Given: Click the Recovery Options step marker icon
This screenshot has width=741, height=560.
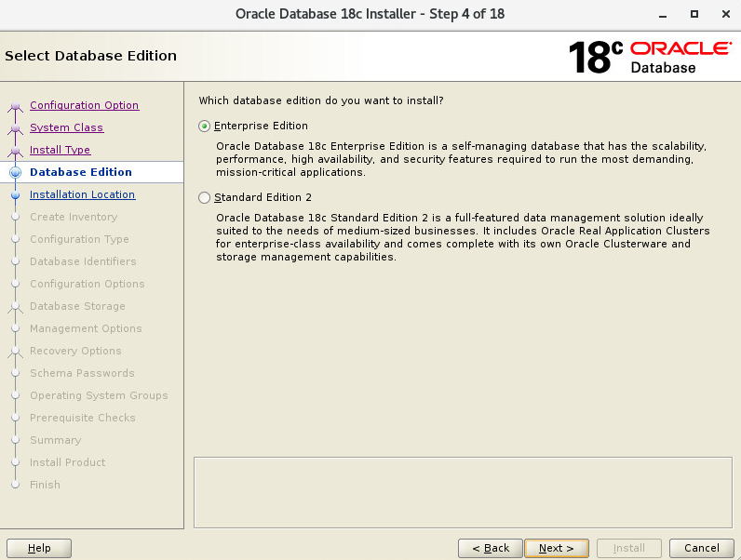Looking at the screenshot, I should pyautogui.click(x=15, y=353).
